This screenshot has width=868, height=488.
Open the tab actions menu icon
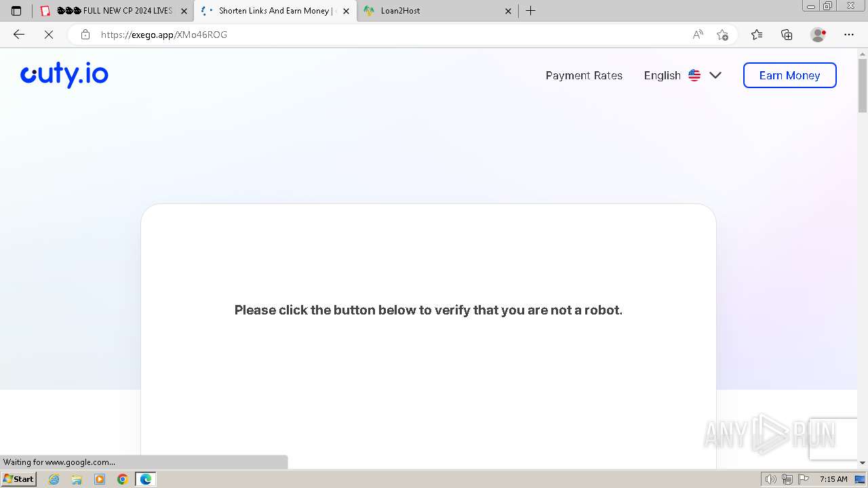coord(16,11)
